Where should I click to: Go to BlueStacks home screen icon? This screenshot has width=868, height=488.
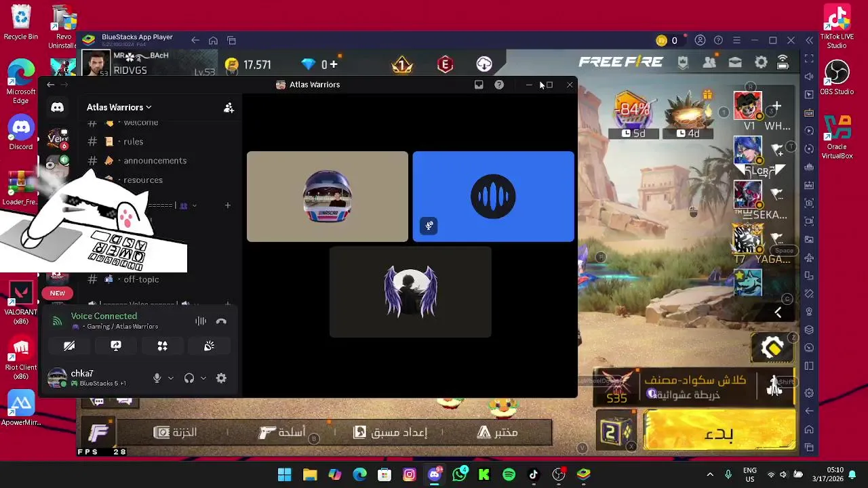point(213,41)
